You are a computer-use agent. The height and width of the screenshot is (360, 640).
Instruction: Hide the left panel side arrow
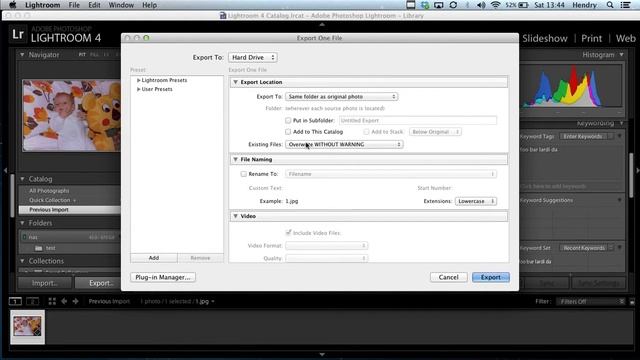point(5,170)
